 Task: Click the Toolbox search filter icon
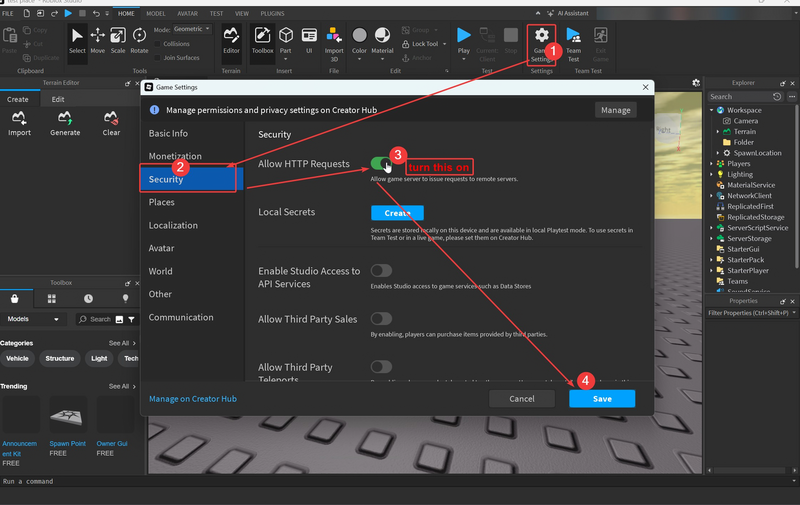[x=132, y=319]
